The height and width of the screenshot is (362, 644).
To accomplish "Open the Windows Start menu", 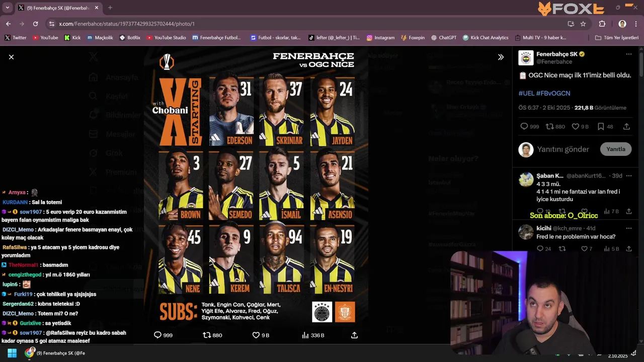I will (x=12, y=353).
